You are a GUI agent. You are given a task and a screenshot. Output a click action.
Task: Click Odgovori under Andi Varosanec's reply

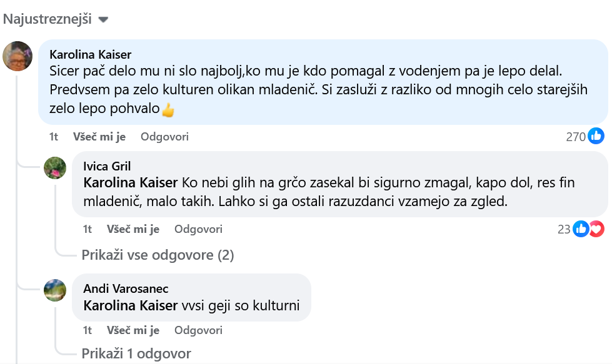pyautogui.click(x=198, y=330)
